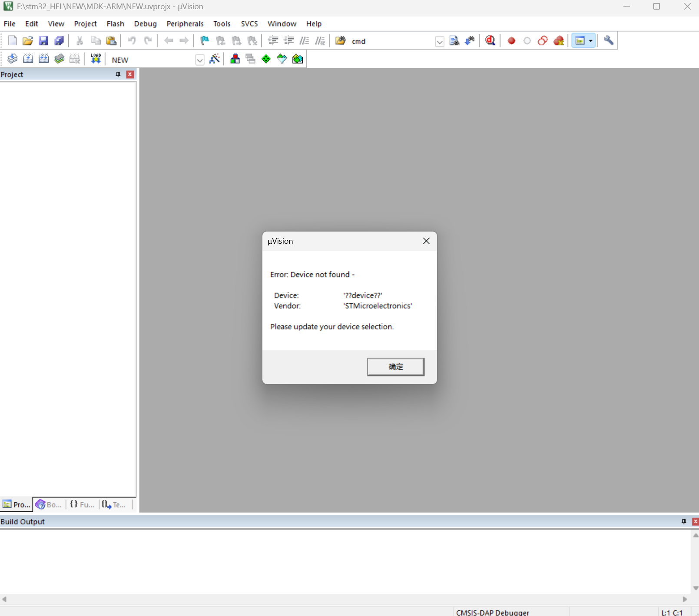The width and height of the screenshot is (699, 616).
Task: Open the View menu
Action: point(56,23)
